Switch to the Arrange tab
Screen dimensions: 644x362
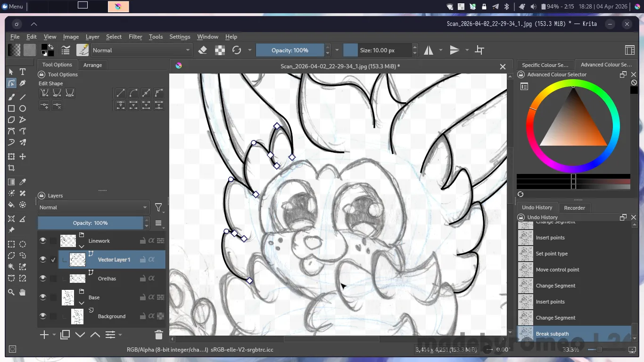tap(92, 65)
